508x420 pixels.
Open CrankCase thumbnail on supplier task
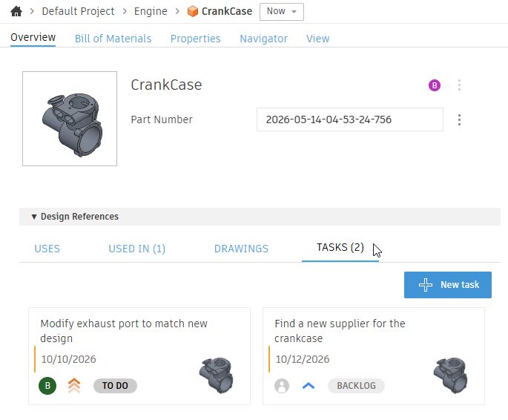(450, 375)
